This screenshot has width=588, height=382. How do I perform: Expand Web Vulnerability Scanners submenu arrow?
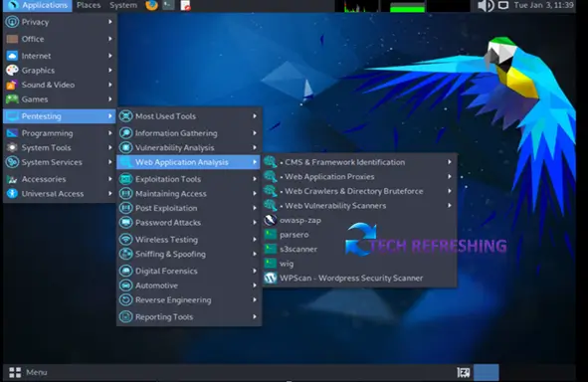pyautogui.click(x=450, y=206)
